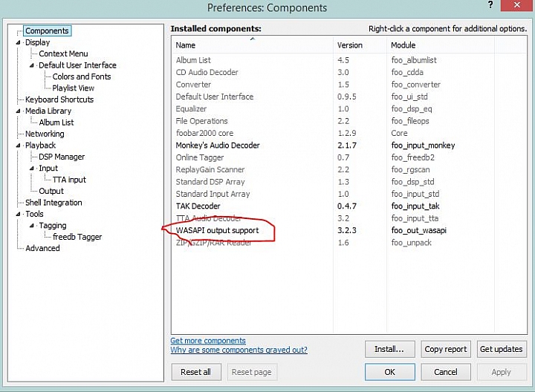This screenshot has height=392, width=535.
Task: Select Default User Interface component row
Action: coord(348,97)
